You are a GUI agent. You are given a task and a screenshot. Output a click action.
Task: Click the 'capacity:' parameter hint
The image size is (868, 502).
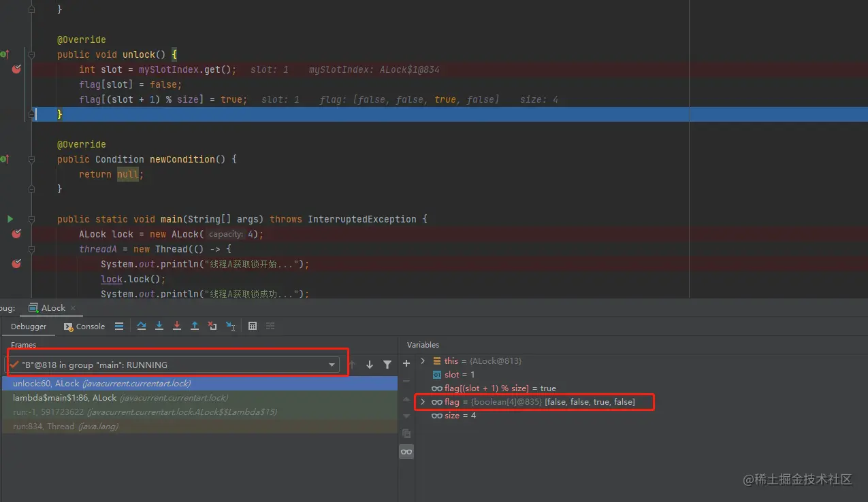point(226,234)
